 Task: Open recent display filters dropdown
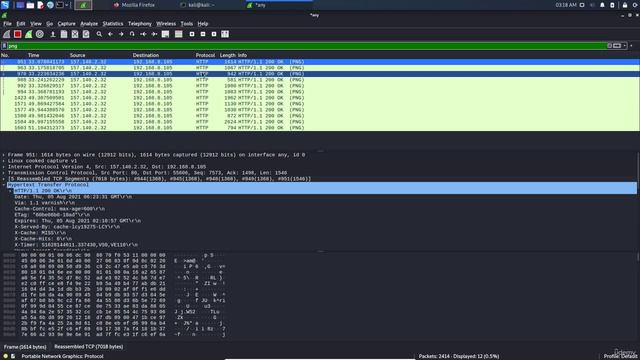click(624, 46)
